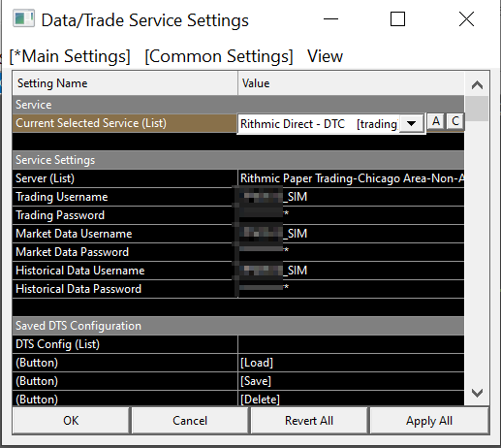Edit the Trading Password value
The width and height of the screenshot is (501, 448).
[351, 215]
